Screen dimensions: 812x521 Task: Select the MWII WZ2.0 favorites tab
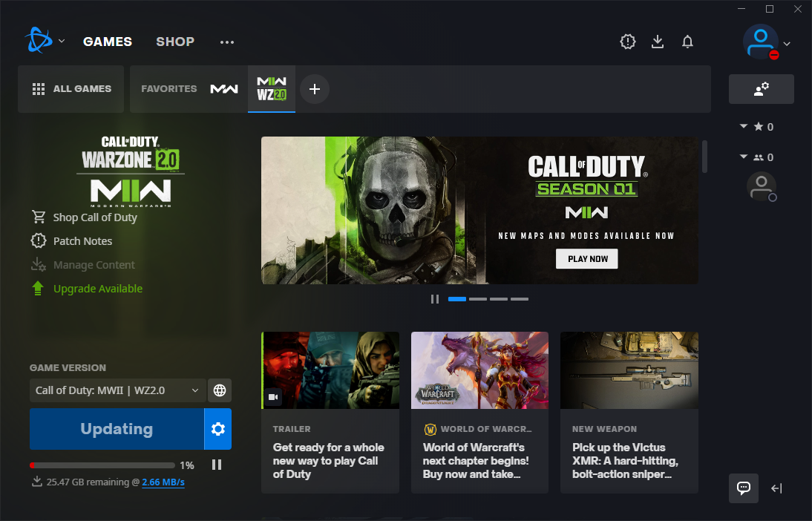click(272, 88)
